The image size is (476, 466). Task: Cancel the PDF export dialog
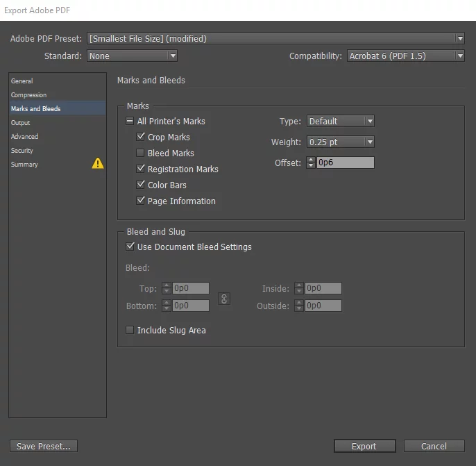pyautogui.click(x=434, y=446)
